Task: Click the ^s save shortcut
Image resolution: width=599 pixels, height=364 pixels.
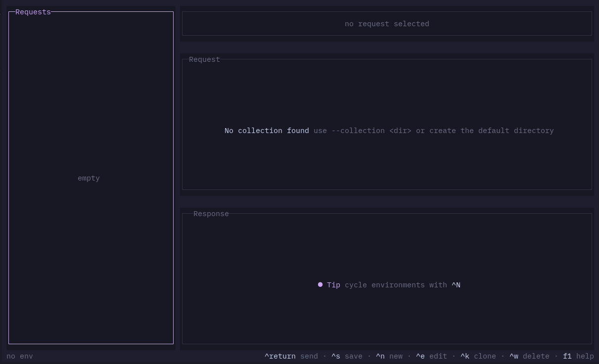Action: coord(347,356)
